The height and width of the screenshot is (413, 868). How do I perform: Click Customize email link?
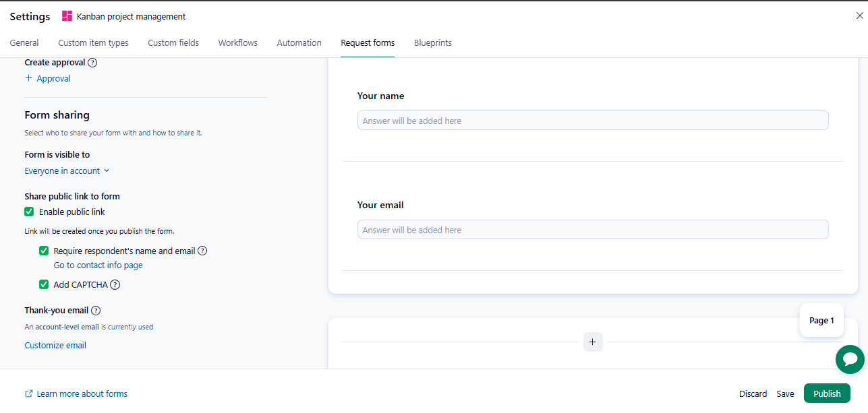55,345
